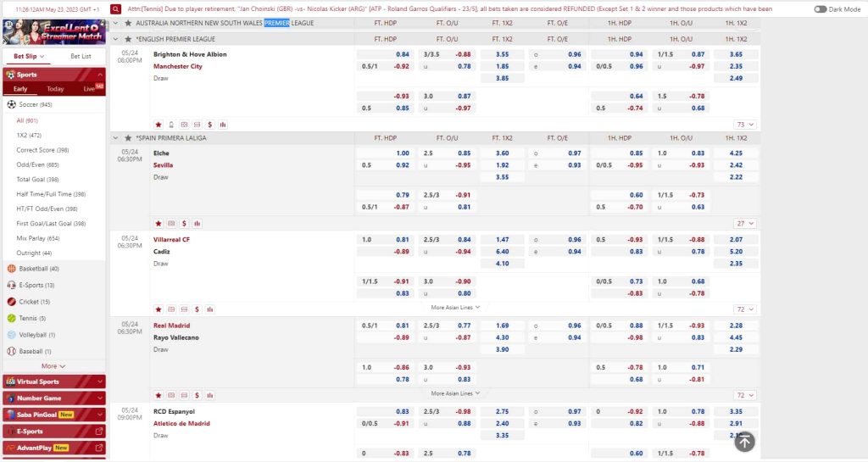This screenshot has height=462, width=868.
Task: Bet RCD Espanyol FT 1X2 odds 2.75
Action: (502, 412)
